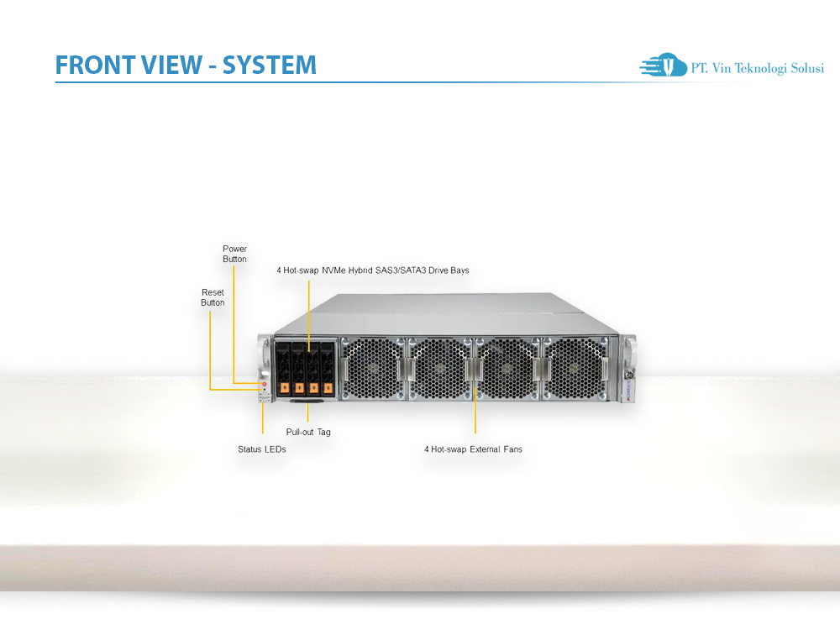Image resolution: width=840 pixels, height=630 pixels.
Task: Click the 'PT. Vin Teknologi Solusi' text
Action: [757, 68]
